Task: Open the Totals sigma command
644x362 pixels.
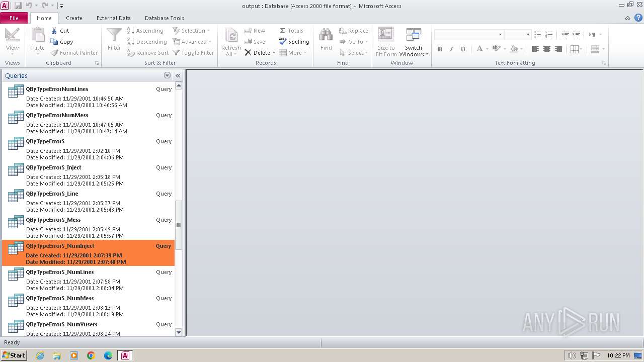Action: [x=291, y=31]
